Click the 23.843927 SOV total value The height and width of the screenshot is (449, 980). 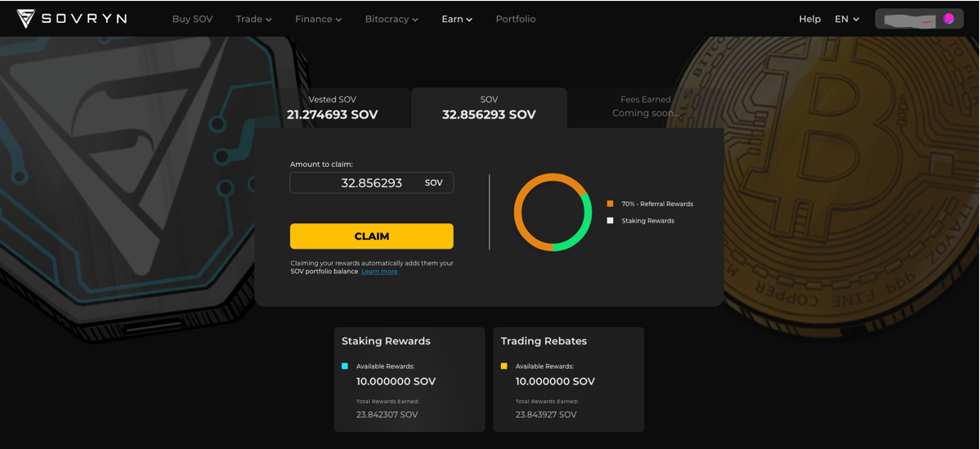point(546,415)
